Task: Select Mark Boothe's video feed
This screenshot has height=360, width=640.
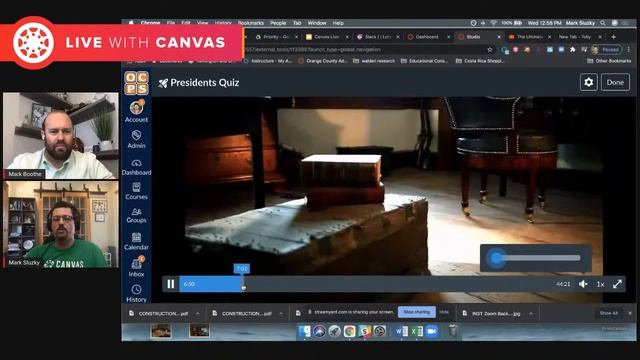Action: 61,136
